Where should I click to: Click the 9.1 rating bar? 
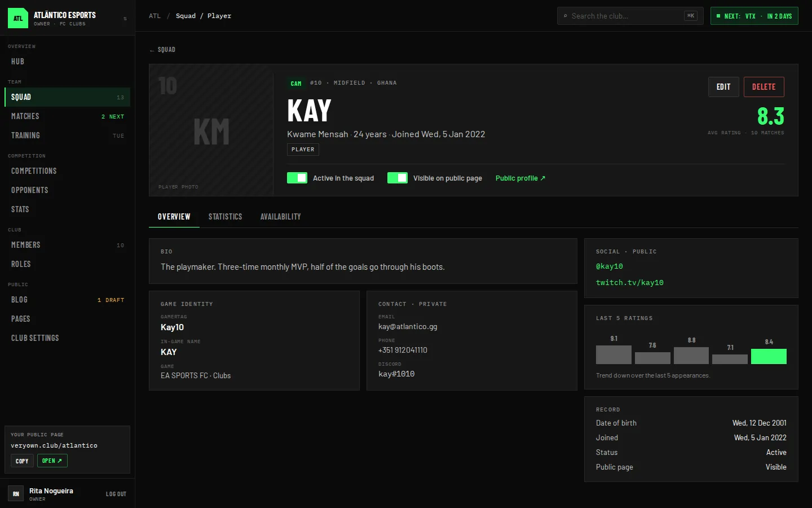pyautogui.click(x=614, y=354)
